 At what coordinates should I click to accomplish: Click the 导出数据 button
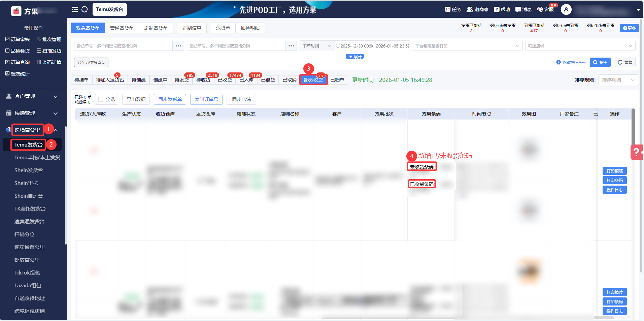coord(136,99)
